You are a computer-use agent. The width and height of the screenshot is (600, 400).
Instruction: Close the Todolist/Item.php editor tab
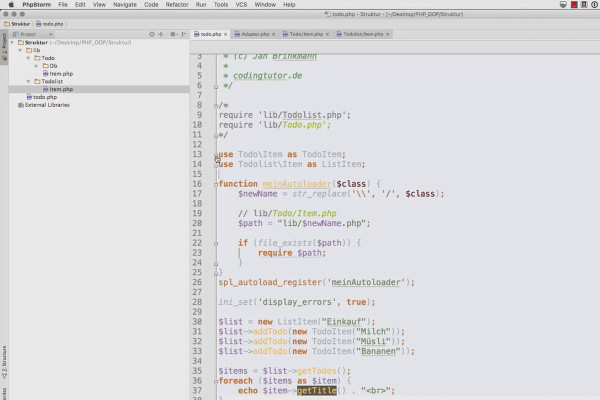point(388,34)
